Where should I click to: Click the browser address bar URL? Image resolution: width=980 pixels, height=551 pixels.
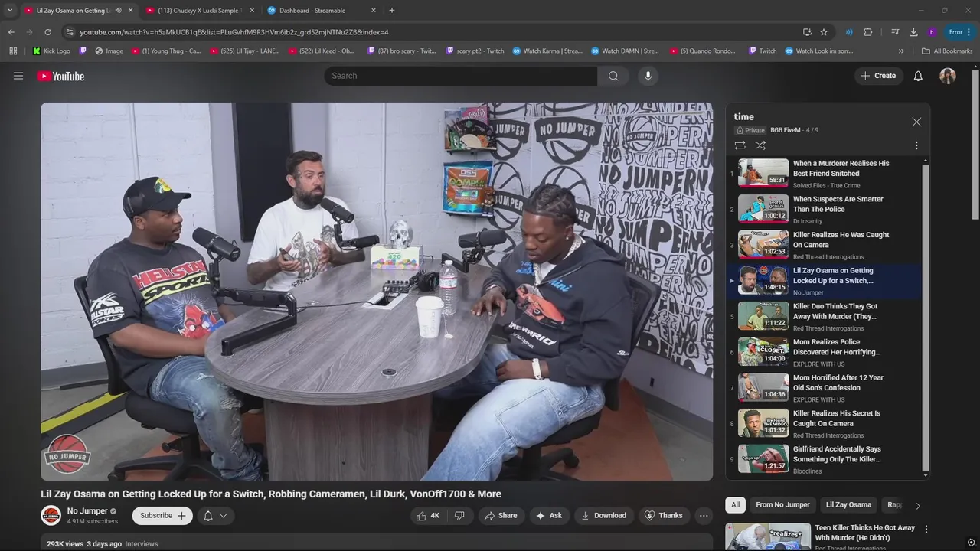tap(234, 32)
